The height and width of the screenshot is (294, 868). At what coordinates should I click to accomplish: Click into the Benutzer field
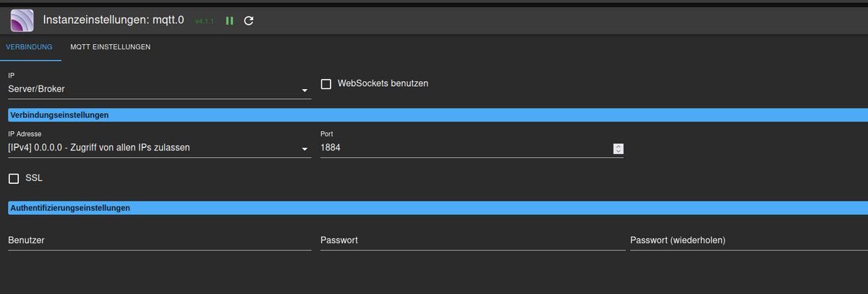(x=159, y=240)
